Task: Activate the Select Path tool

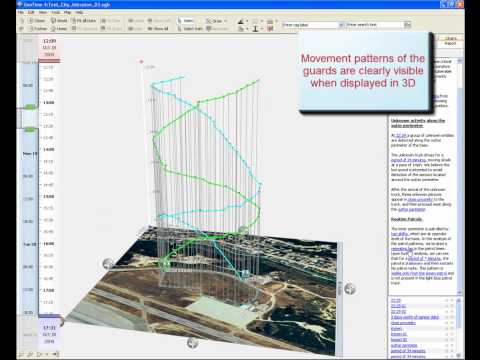Action: [x=190, y=29]
